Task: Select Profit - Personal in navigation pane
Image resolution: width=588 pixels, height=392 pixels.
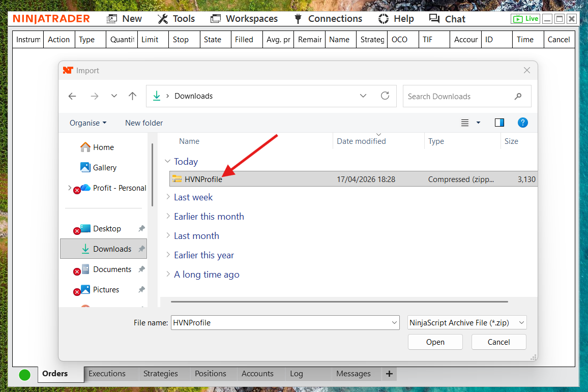Action: tap(119, 188)
